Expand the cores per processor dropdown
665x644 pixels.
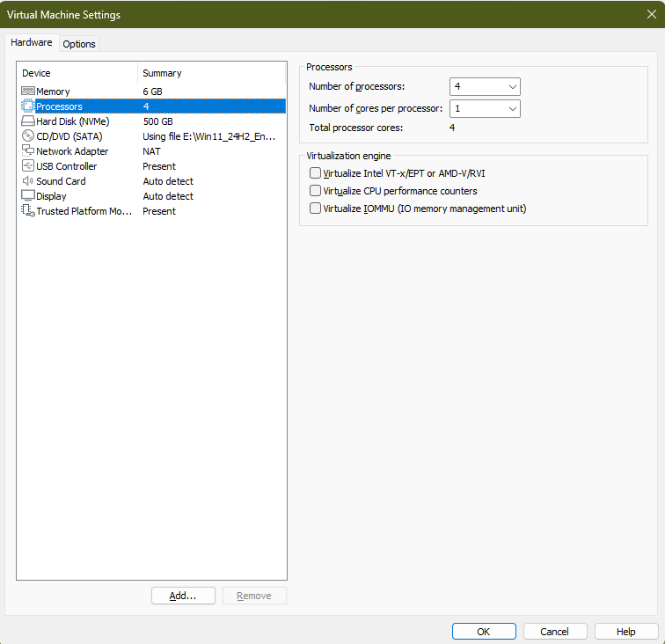coord(485,108)
